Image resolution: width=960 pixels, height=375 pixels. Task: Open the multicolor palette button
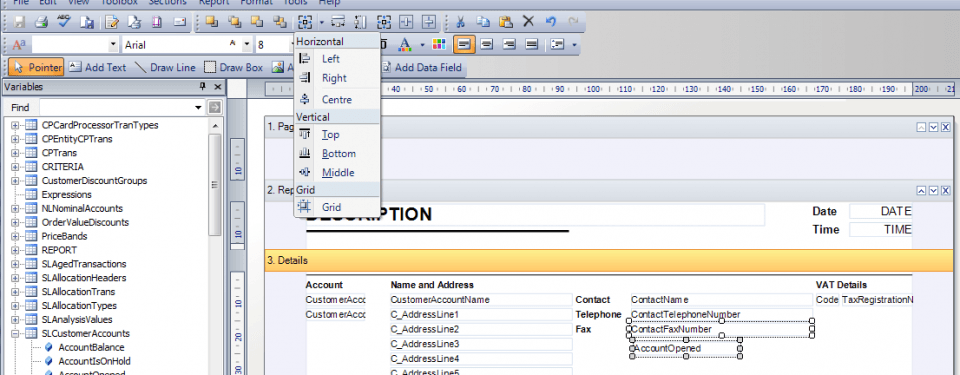[x=438, y=45]
